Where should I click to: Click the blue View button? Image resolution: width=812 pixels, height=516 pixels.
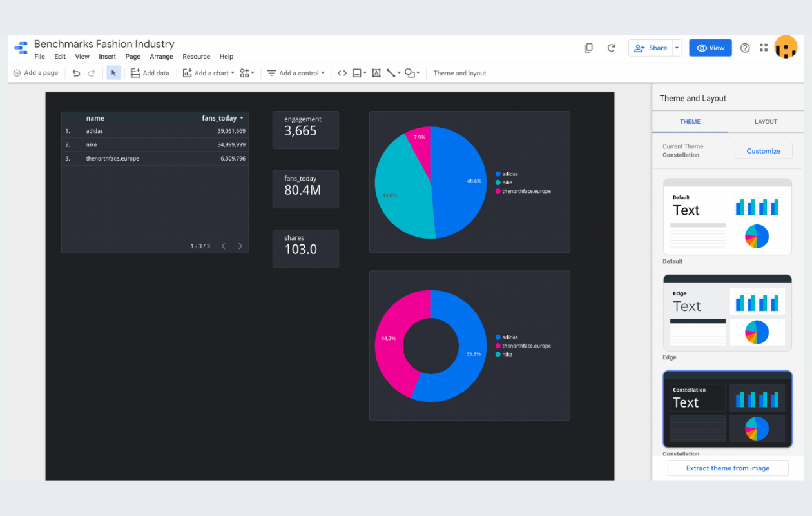click(x=710, y=48)
